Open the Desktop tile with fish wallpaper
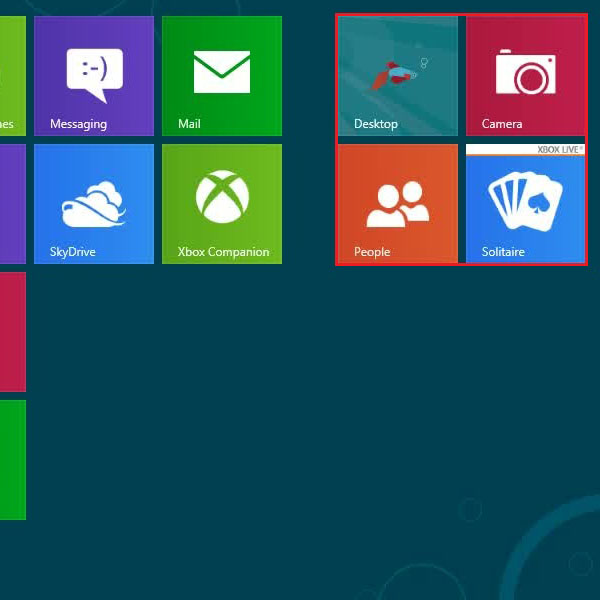 point(398,76)
